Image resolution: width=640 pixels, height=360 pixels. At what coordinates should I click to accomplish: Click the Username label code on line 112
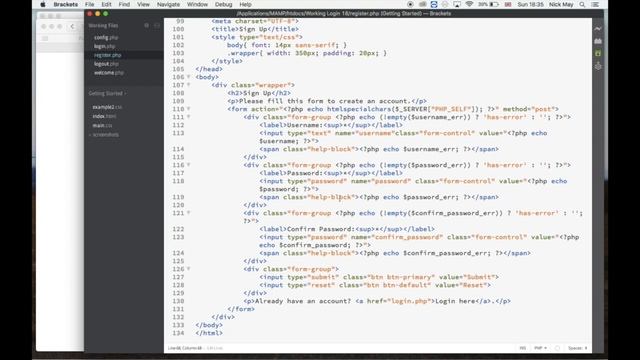[x=331, y=125]
